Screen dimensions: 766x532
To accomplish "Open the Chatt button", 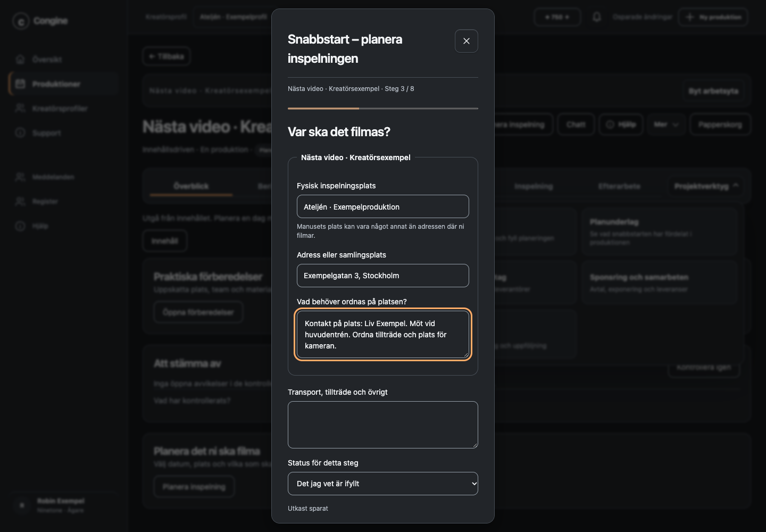I will [x=576, y=124].
